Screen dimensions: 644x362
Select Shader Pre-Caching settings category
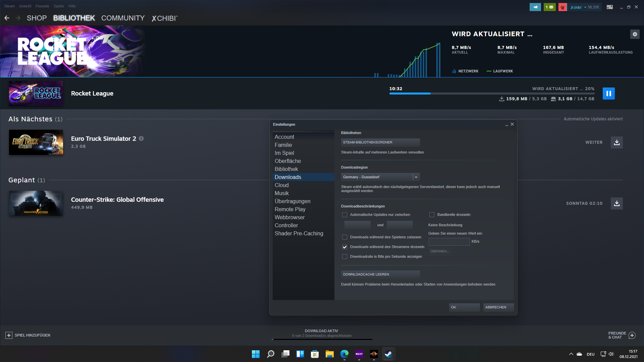304,233
